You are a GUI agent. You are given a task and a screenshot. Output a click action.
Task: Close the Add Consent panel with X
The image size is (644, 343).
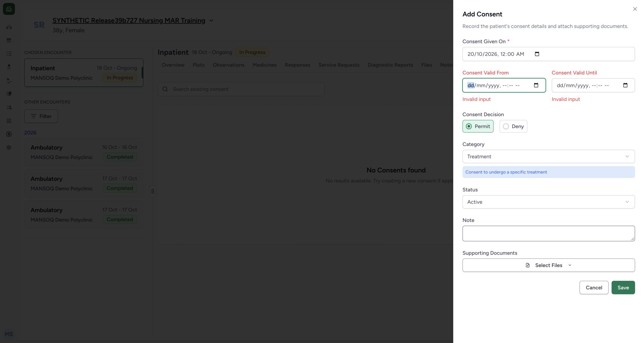pos(635,9)
